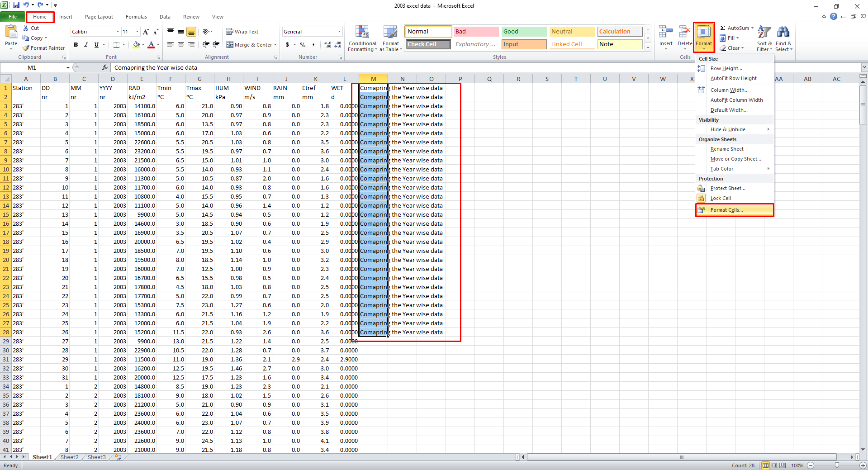Click the Find & Select binoculars icon
The height and width of the screenshot is (470, 868).
tap(783, 33)
